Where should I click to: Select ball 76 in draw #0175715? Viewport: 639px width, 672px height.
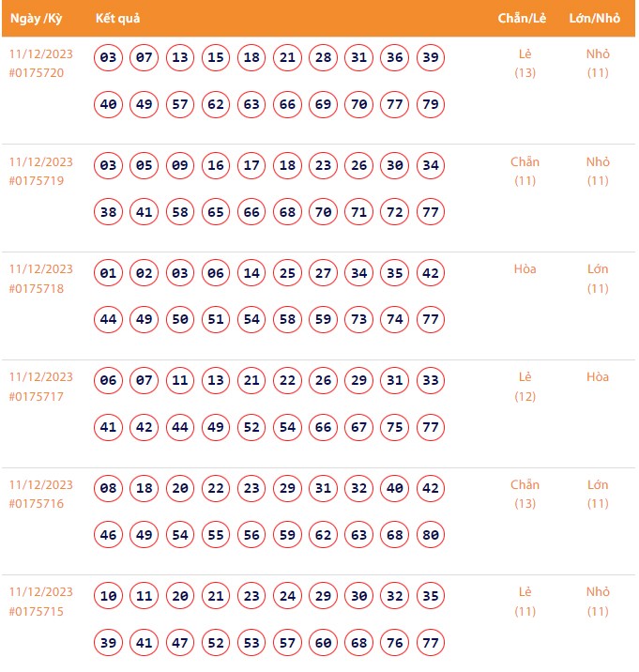click(x=395, y=643)
